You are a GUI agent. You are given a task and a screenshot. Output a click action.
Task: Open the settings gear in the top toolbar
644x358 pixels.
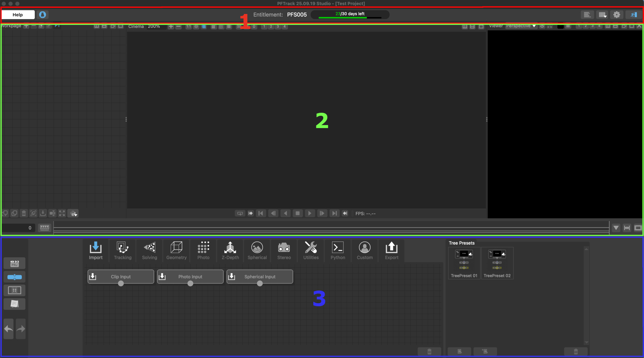tap(617, 14)
